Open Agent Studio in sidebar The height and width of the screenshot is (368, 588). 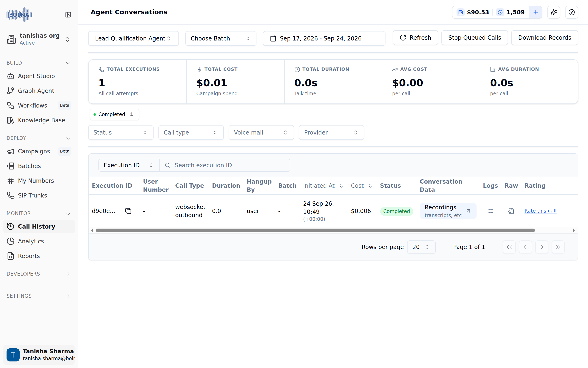click(x=39, y=76)
